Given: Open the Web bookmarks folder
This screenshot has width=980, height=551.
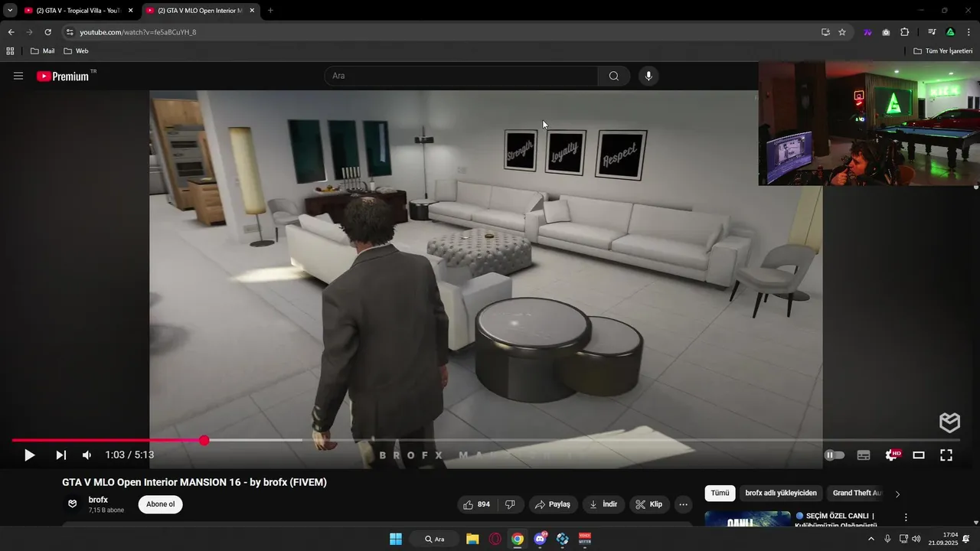Looking at the screenshot, I should (x=76, y=51).
